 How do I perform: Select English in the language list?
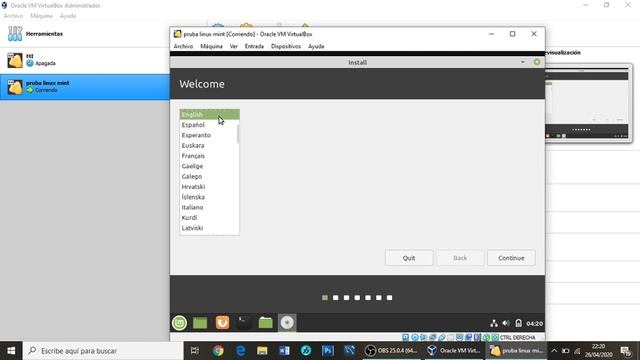(x=209, y=114)
